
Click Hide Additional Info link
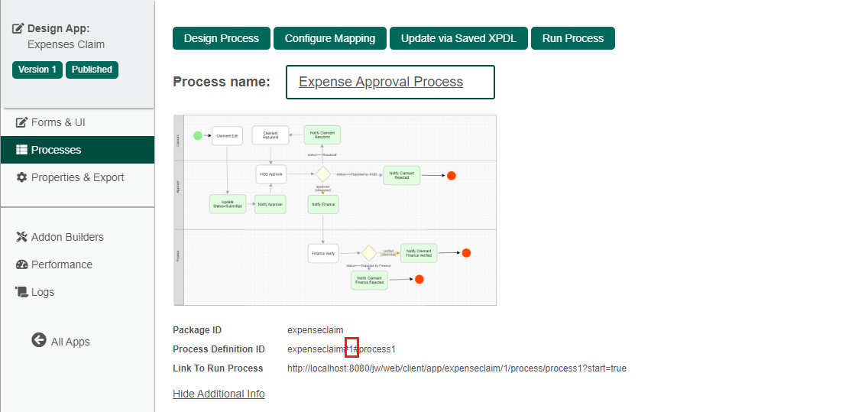(219, 394)
